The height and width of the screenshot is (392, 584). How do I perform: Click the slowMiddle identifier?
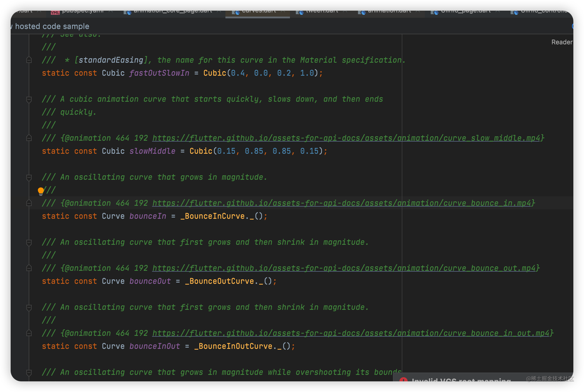[x=152, y=151]
